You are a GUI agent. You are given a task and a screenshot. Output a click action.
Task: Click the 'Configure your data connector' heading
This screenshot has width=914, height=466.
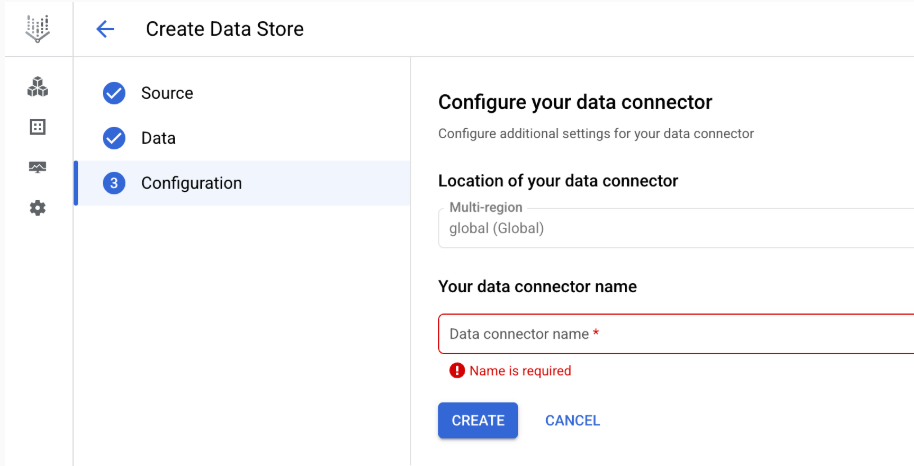[x=575, y=102]
